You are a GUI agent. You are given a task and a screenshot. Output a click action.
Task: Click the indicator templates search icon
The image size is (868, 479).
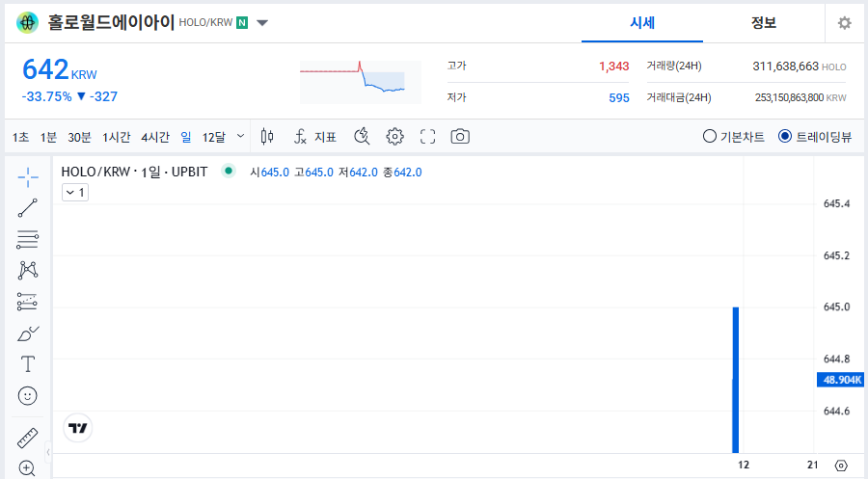[x=362, y=136]
